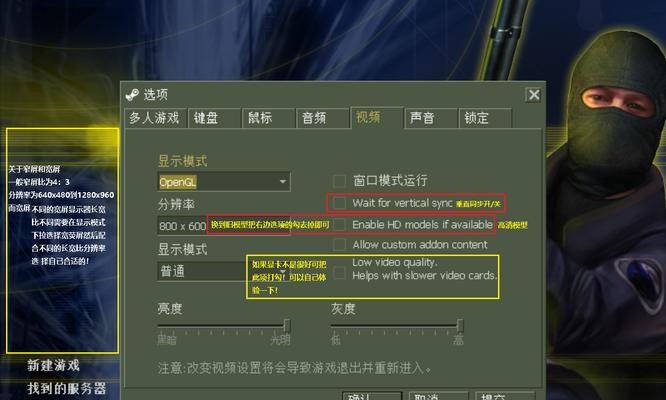
Task: Go to the 音频 tab
Action: (322, 118)
